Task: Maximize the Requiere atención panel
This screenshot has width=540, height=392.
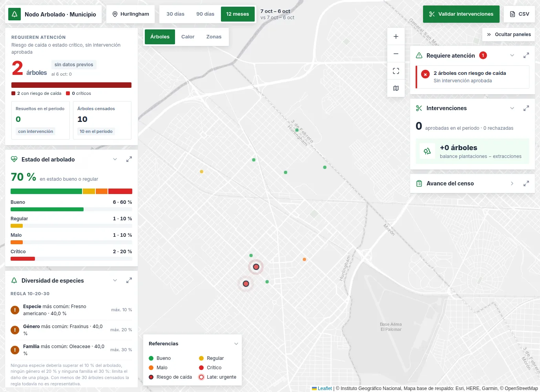Action: click(x=526, y=55)
